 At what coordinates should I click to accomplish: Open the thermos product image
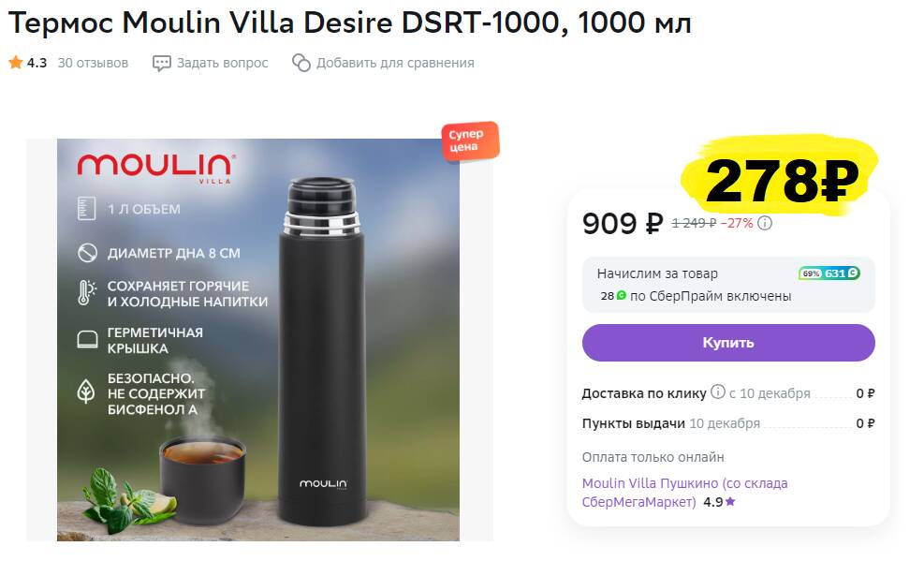pos(258,340)
